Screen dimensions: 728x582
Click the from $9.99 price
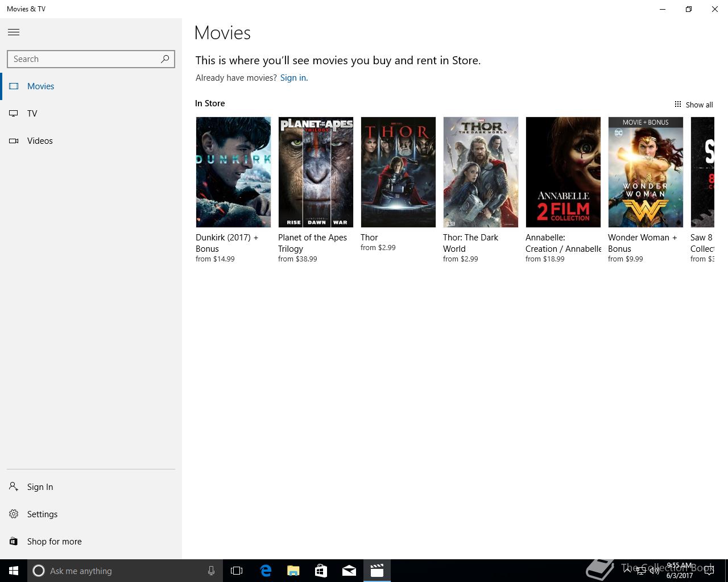tap(626, 259)
